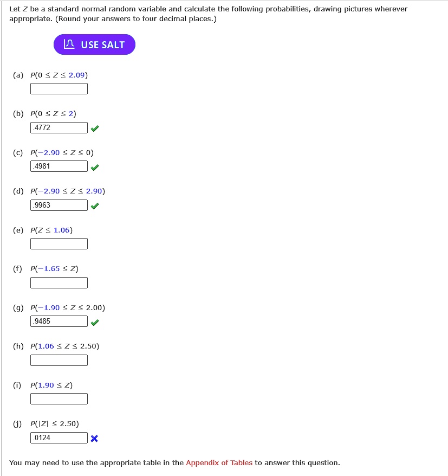
Task: Click the .9485 answer box in part (g)
Action: tap(59, 321)
